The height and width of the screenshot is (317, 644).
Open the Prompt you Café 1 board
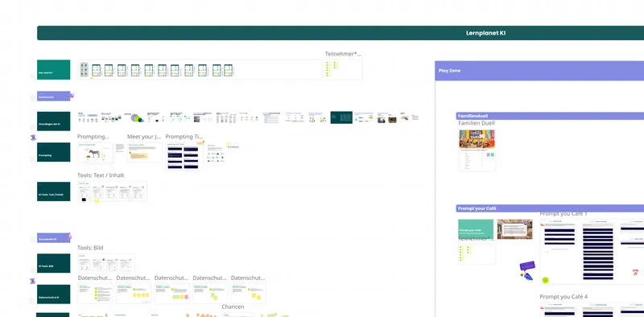592,251
